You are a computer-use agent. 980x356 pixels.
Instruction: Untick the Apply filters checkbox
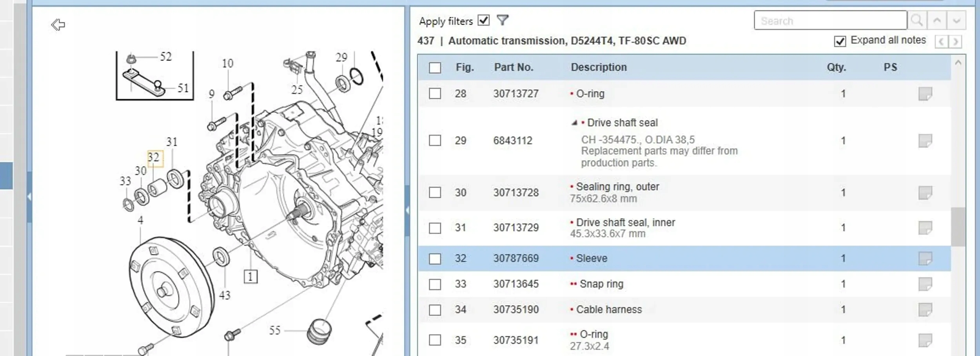pos(484,20)
